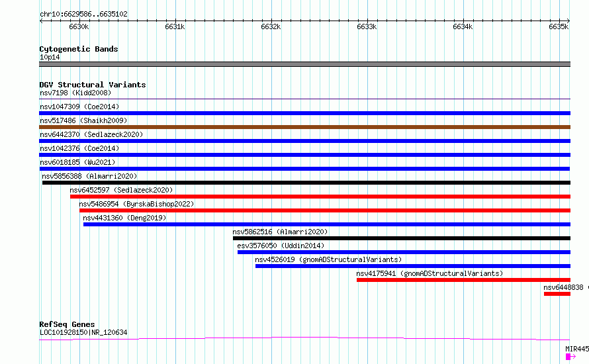The width and height of the screenshot is (589, 364).
Task: Select the blue esv3576050 variant bar
Action: pyautogui.click(x=404, y=252)
